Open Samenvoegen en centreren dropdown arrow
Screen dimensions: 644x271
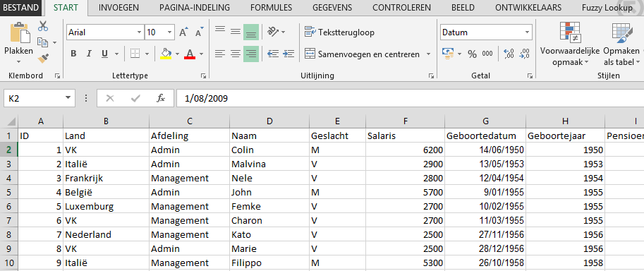(428, 54)
